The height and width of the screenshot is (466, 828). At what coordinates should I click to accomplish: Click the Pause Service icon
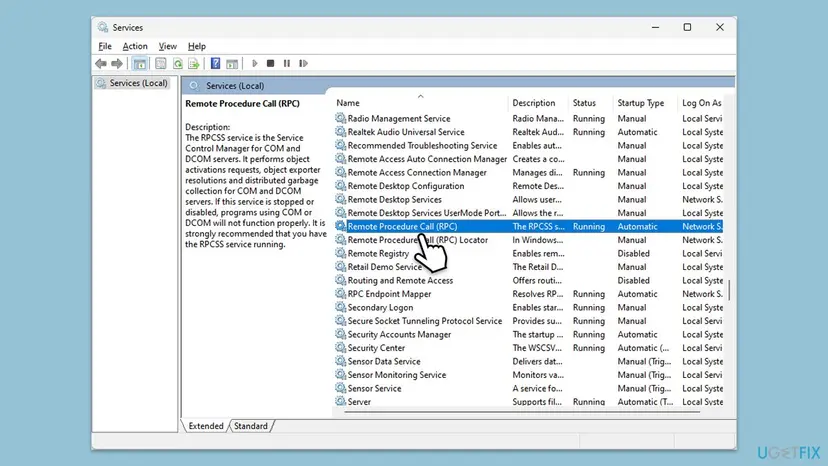(287, 63)
